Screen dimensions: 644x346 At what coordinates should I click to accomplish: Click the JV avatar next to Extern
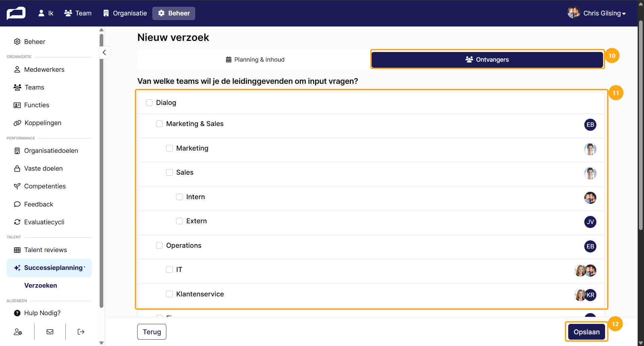click(590, 222)
